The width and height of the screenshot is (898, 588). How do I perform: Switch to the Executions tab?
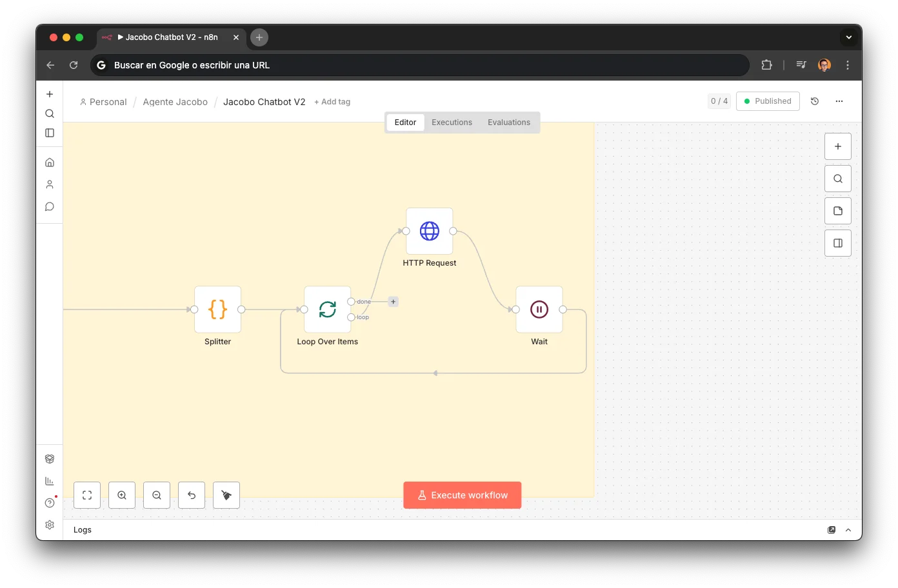pos(452,122)
